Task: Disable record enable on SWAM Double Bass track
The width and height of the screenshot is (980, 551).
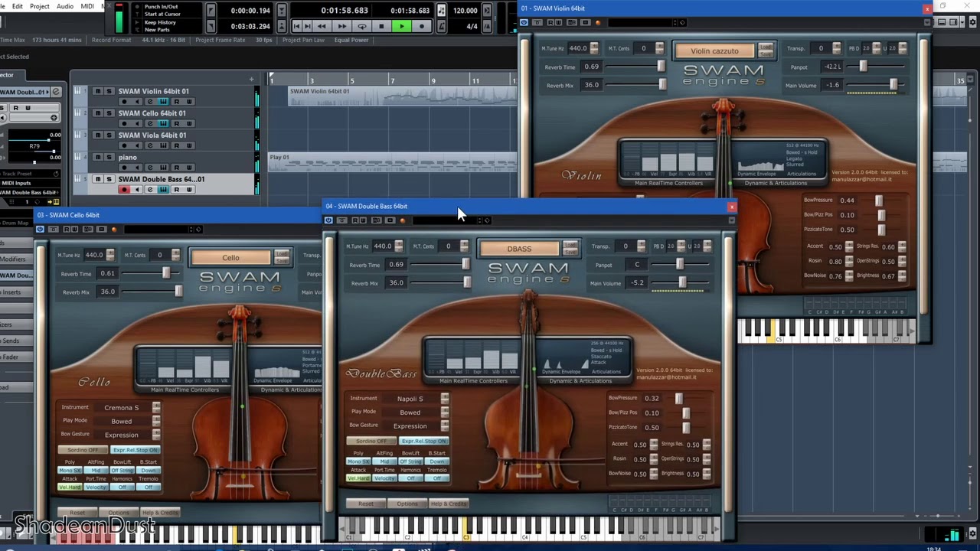Action: 124,190
